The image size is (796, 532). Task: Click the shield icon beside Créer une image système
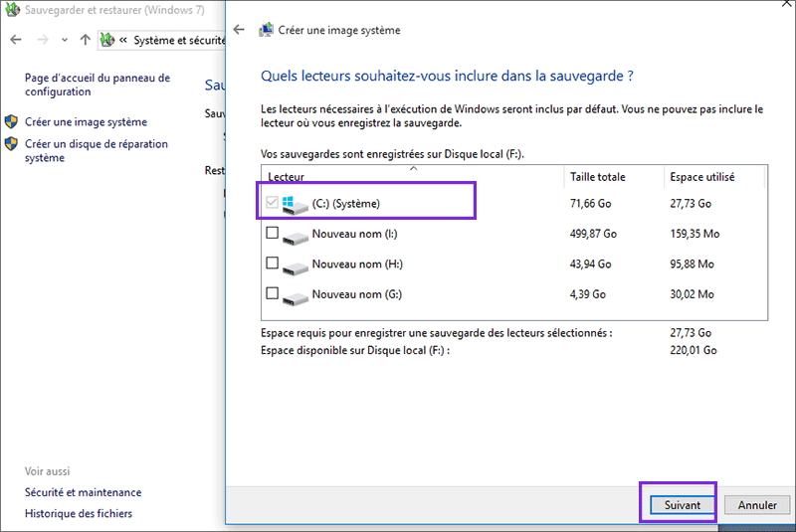[12, 122]
